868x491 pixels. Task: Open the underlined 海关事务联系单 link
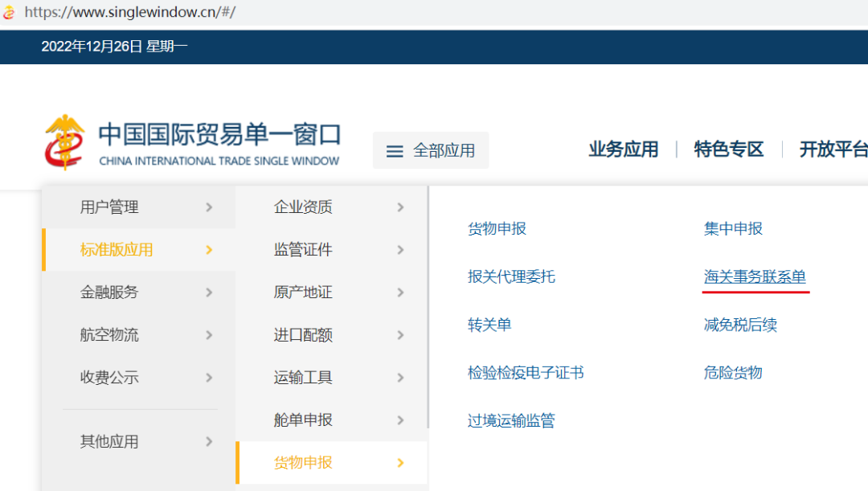tap(755, 276)
